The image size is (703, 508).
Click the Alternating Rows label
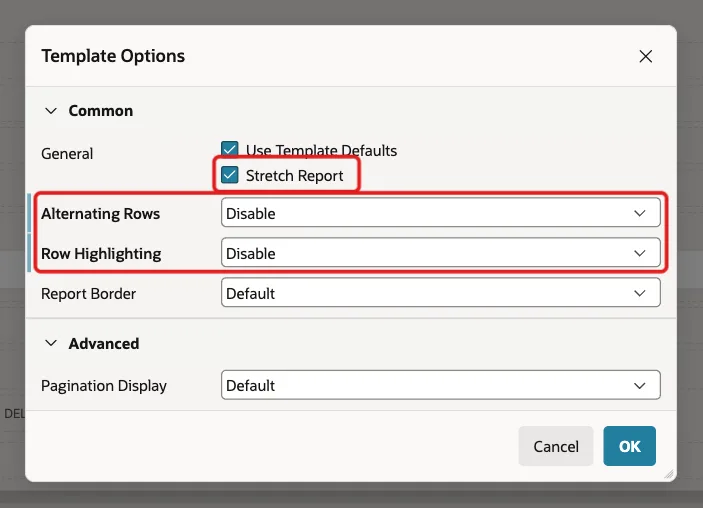coord(100,214)
